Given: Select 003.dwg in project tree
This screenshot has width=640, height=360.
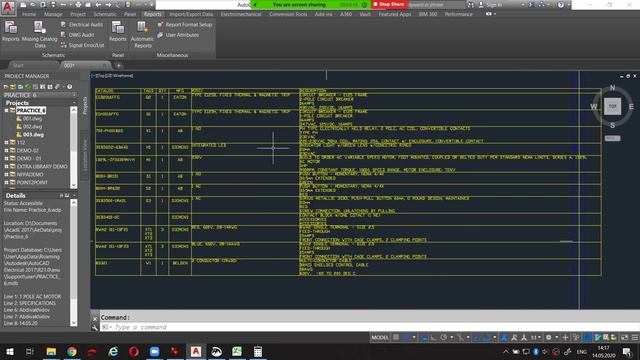Looking at the screenshot, I should click(33, 134).
